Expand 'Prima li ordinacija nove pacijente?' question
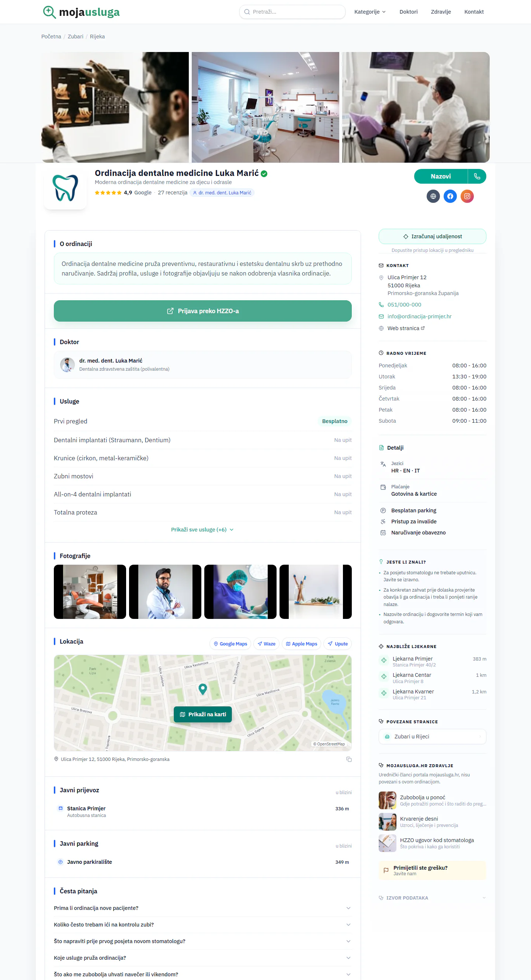531x980 pixels. tap(202, 908)
